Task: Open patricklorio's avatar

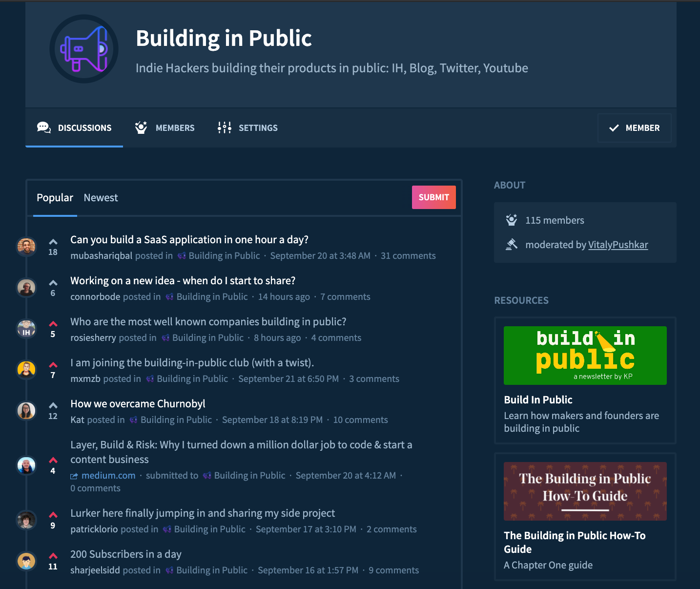Action: point(26,520)
